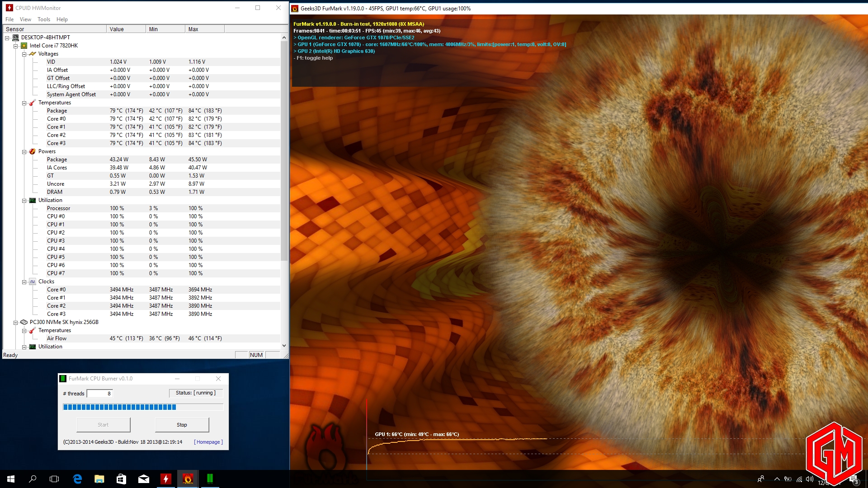Click the Stop button in CPU Burner
Image resolution: width=868 pixels, height=488 pixels.
[x=182, y=425]
